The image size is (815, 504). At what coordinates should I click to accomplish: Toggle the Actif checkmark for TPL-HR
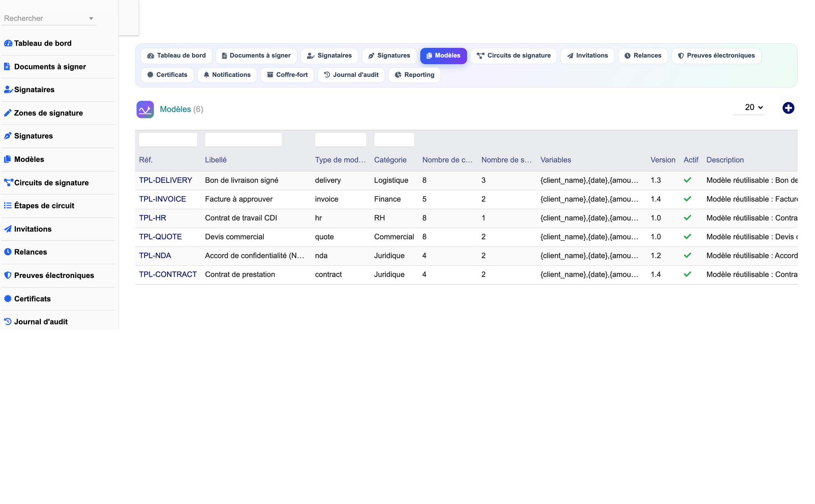tap(687, 218)
